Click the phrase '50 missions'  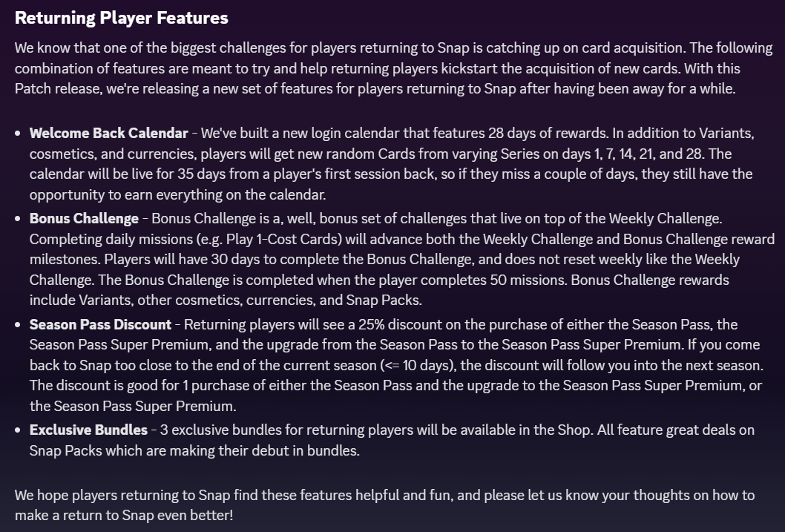[528, 280]
